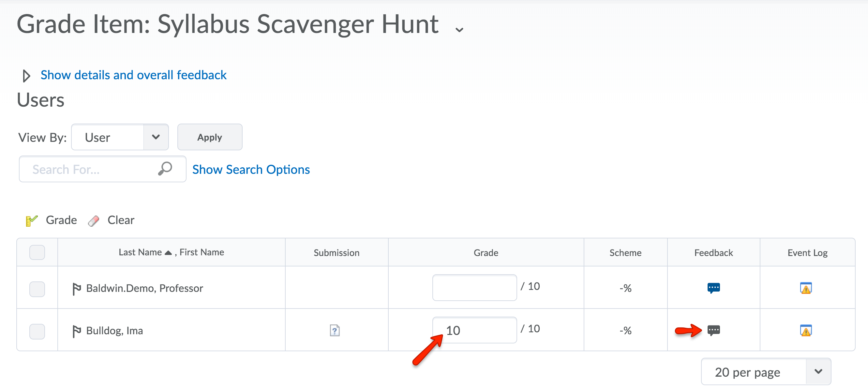Open the View By User dropdown
868x392 pixels.
(120, 137)
